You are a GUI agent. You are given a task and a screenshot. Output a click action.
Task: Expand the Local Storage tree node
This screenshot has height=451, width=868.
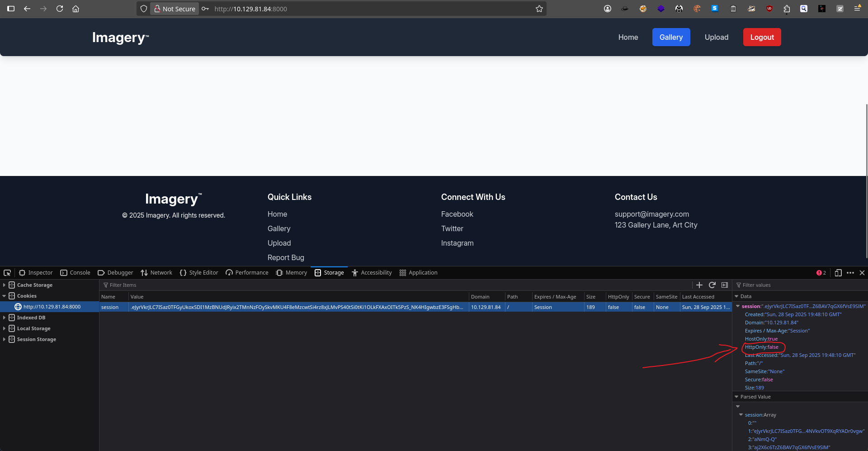coord(4,328)
